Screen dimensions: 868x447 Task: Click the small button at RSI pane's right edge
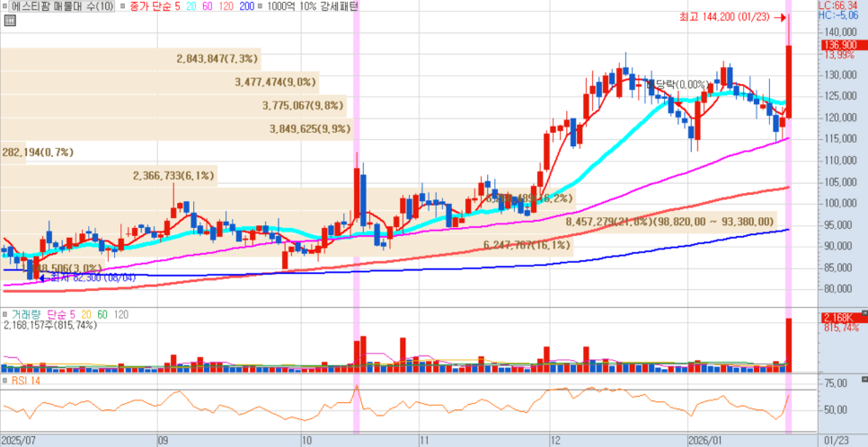tap(864, 380)
